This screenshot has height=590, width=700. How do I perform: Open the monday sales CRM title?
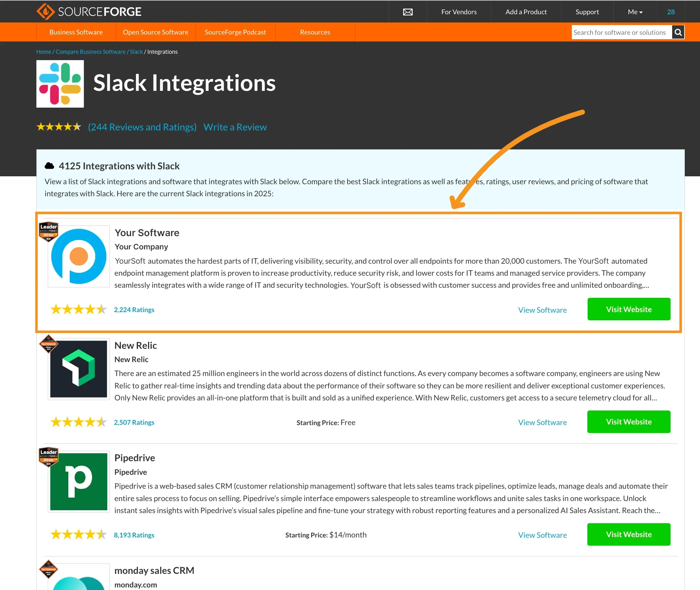pos(154,570)
